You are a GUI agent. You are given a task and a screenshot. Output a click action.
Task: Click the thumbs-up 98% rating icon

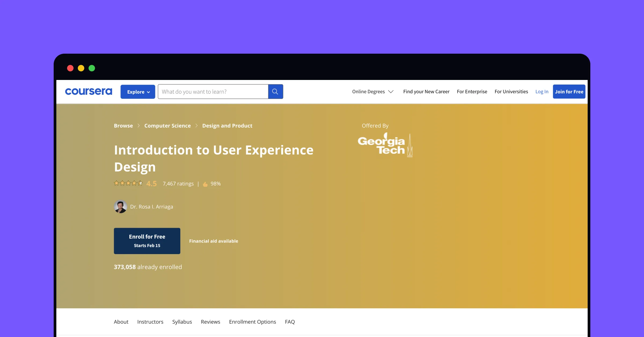(205, 184)
